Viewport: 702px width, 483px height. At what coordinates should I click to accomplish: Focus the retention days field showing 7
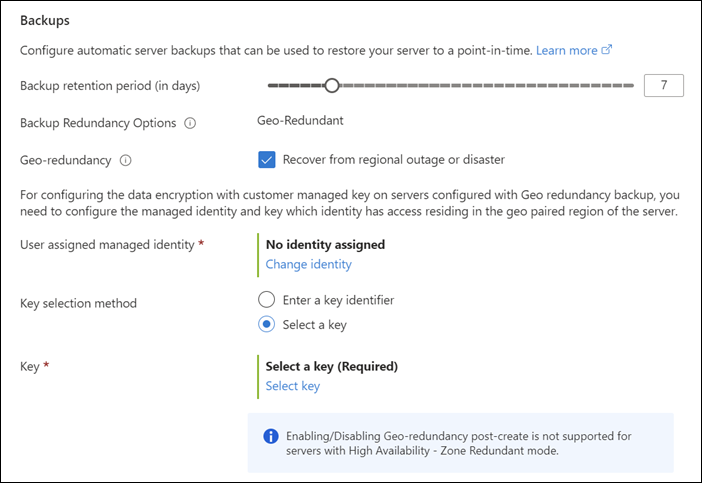(x=664, y=86)
